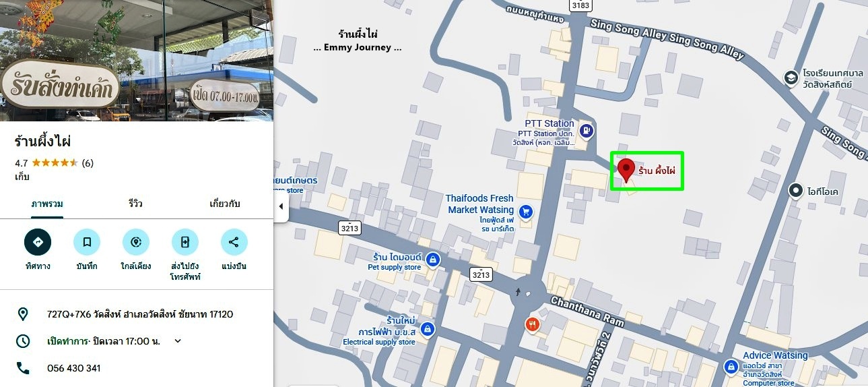This screenshot has width=868, height=387.
Task: Click the Advice Watsing computer store marker
Action: pos(731,367)
